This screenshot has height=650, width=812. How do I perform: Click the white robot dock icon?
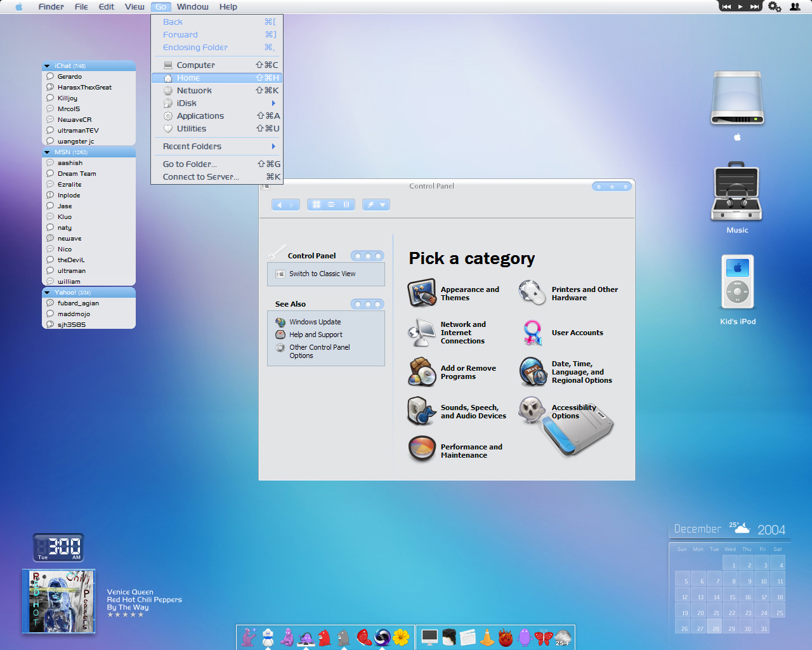coord(268,637)
